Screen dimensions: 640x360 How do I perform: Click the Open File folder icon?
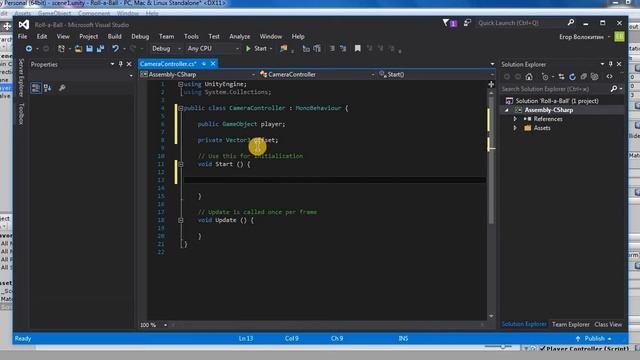[78, 49]
